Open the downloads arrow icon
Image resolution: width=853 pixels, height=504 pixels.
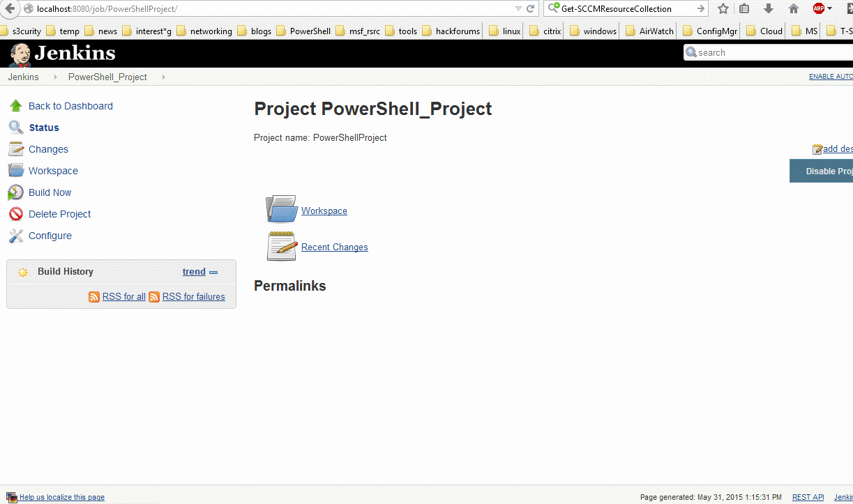[769, 8]
